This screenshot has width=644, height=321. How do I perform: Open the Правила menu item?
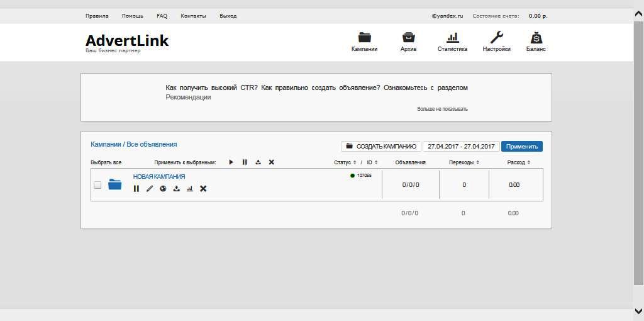(97, 16)
